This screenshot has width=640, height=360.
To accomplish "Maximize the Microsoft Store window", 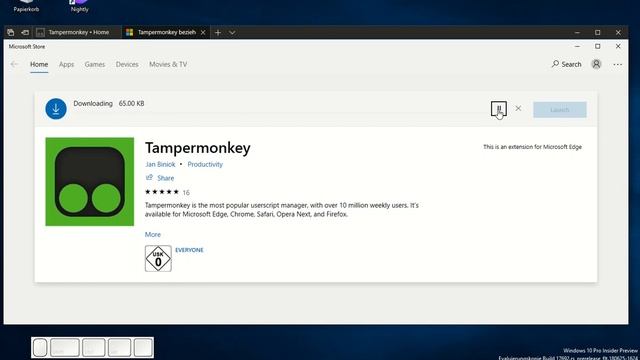I will 598,47.
